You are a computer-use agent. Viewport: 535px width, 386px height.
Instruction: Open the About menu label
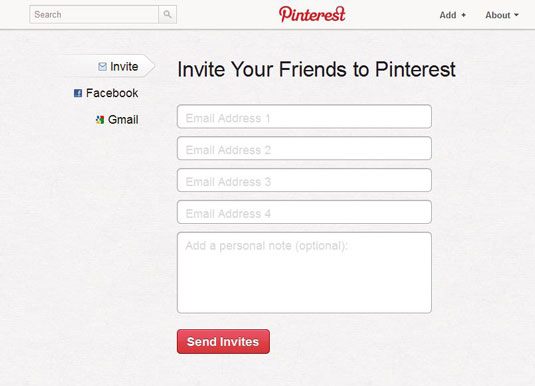coord(498,15)
